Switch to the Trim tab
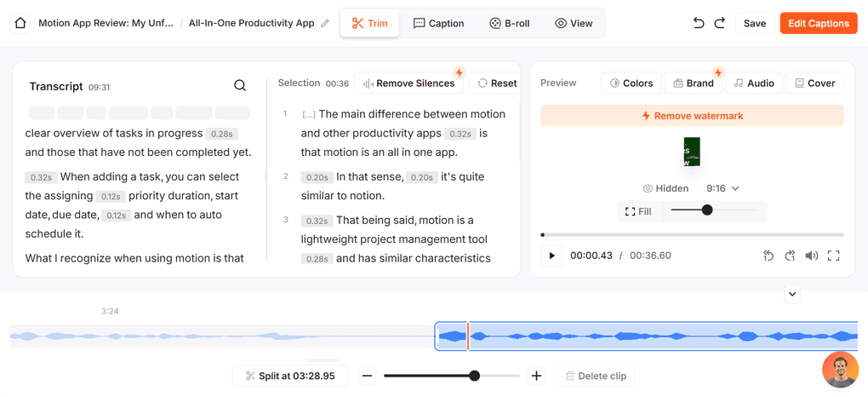 pyautogui.click(x=370, y=23)
